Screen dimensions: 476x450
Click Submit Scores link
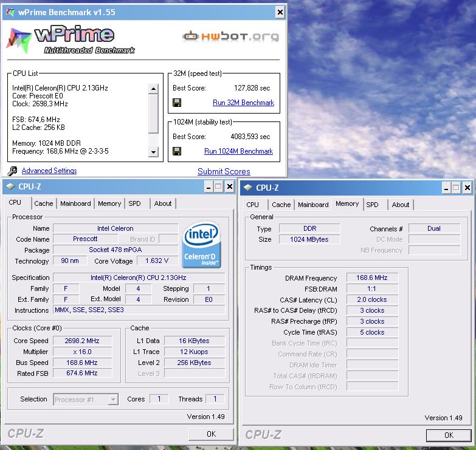pyautogui.click(x=224, y=171)
